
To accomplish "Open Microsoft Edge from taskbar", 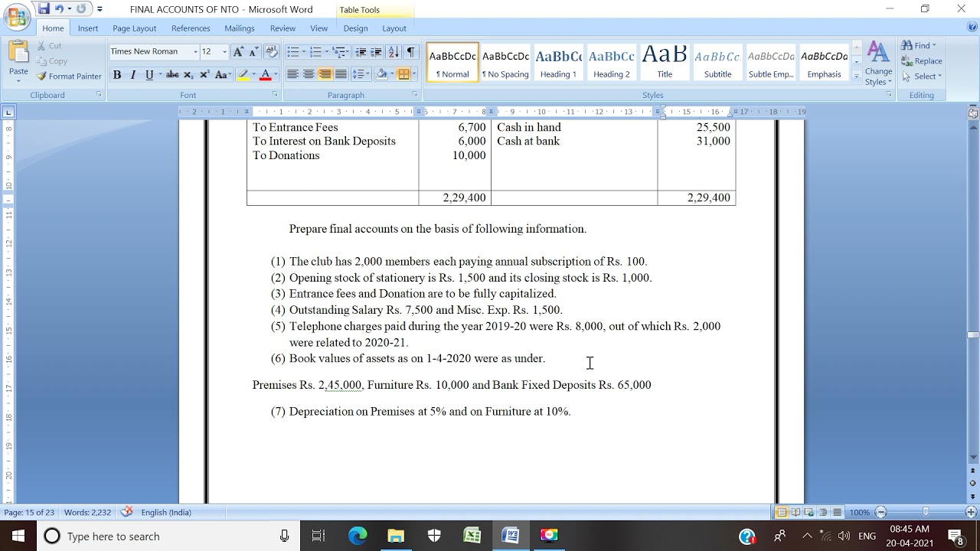I will click(358, 536).
